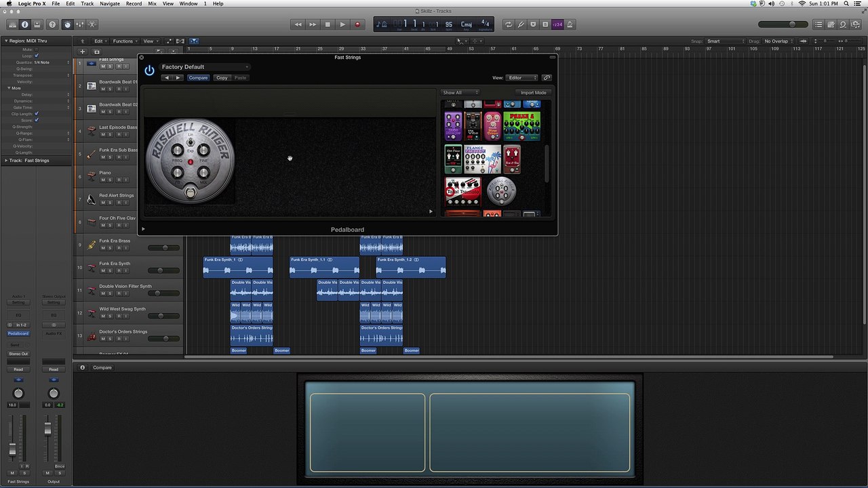Viewport: 868px width, 488px height.
Task: Open the Window menu
Action: [189, 3]
